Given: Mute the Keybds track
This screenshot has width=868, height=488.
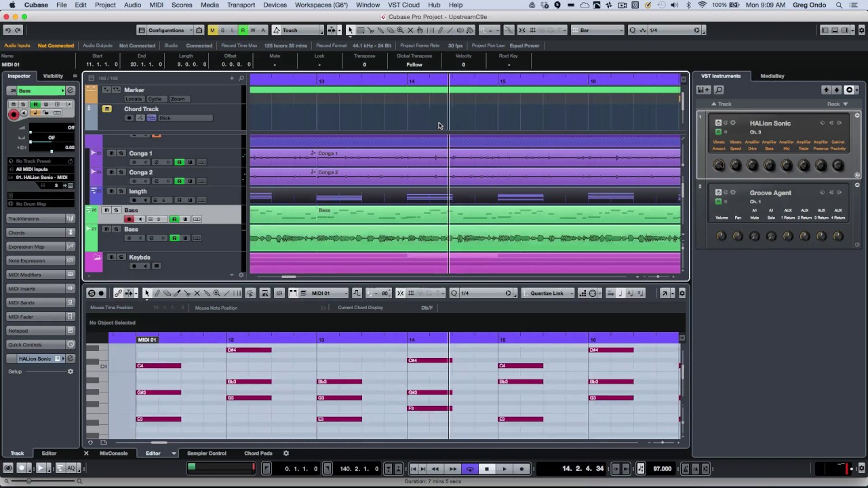Looking at the screenshot, I should (111, 257).
